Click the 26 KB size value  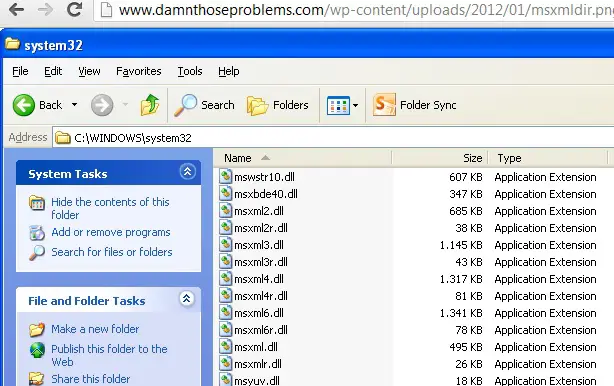coord(469,364)
